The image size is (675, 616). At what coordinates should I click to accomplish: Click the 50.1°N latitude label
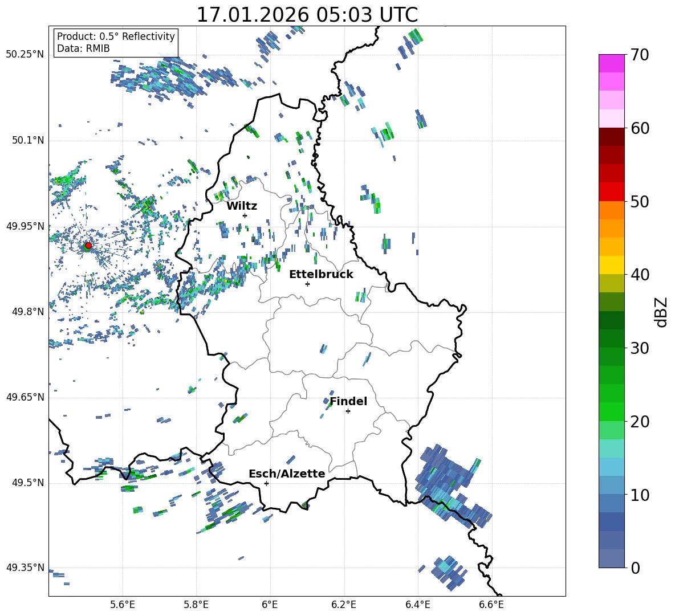[x=28, y=140]
